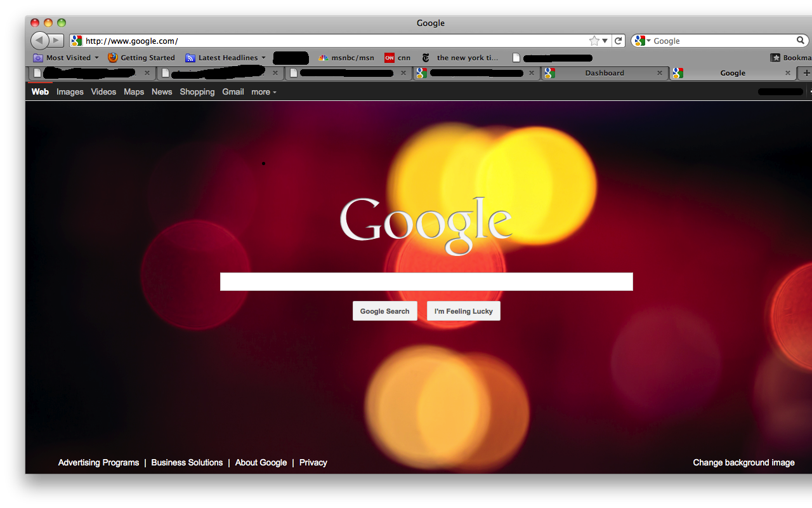Image resolution: width=812 pixels, height=508 pixels.
Task: Open the msnbc/msn bookmark
Action: [x=346, y=58]
